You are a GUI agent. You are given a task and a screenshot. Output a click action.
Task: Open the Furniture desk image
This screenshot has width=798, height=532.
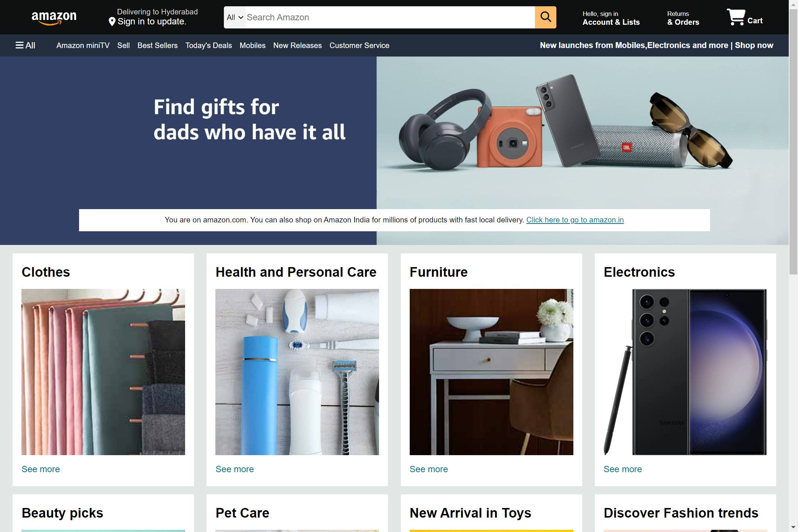pos(491,372)
